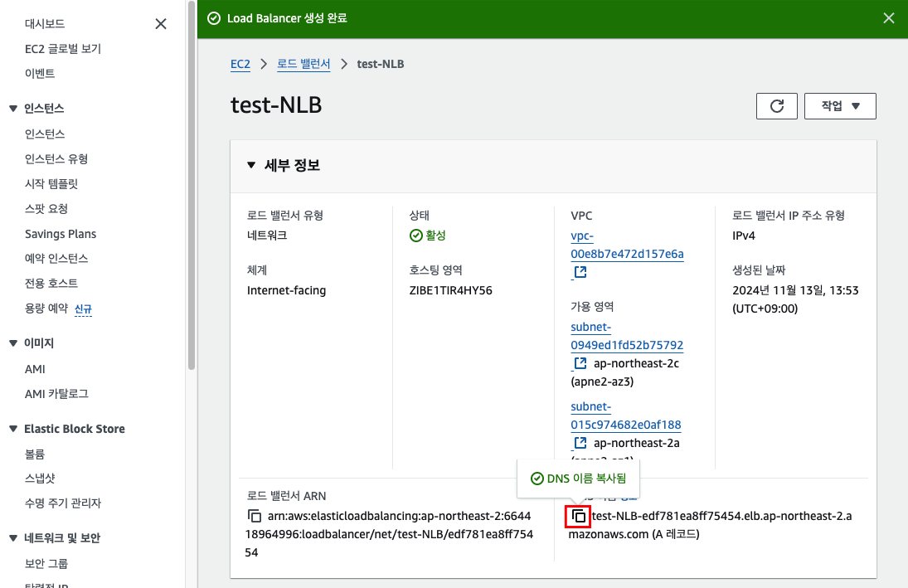This screenshot has height=588, width=908.
Task: Open 인스턴스 유형 in sidebar
Action: (x=56, y=158)
